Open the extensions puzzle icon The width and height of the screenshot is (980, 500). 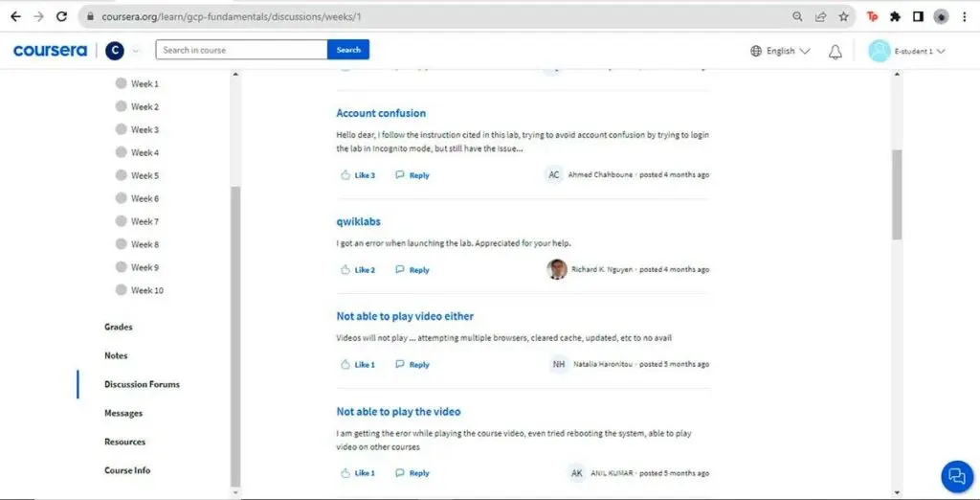(895, 17)
